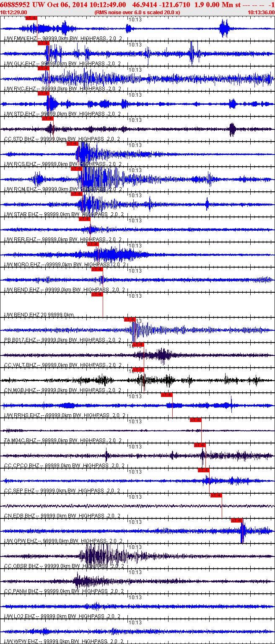The width and height of the screenshot is (275, 644).
Task: Select the CC.CPCO.BHZ station label
Action: [x=65, y=466]
